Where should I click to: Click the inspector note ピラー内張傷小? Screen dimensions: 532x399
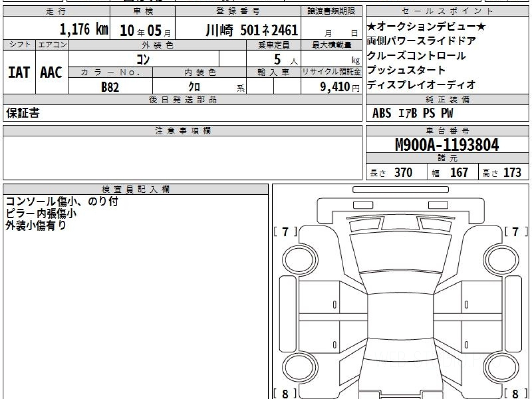pyautogui.click(x=41, y=213)
